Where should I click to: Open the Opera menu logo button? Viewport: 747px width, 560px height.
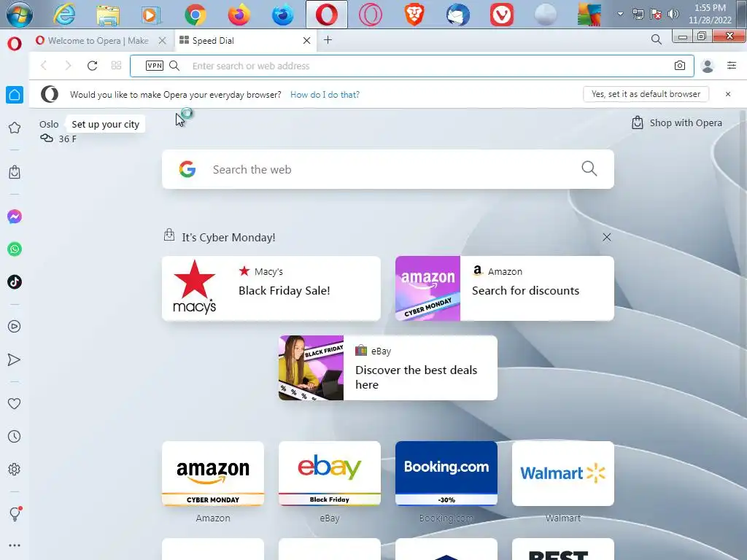(15, 44)
